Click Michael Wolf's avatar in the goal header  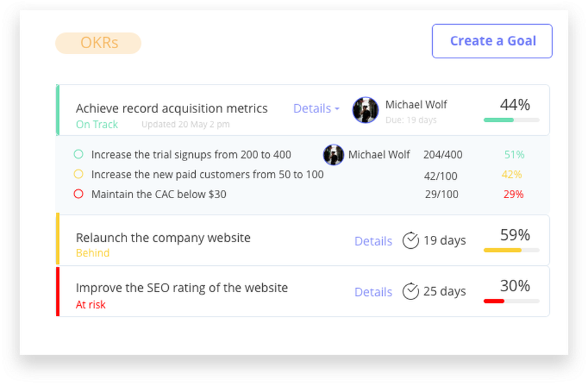(x=365, y=110)
